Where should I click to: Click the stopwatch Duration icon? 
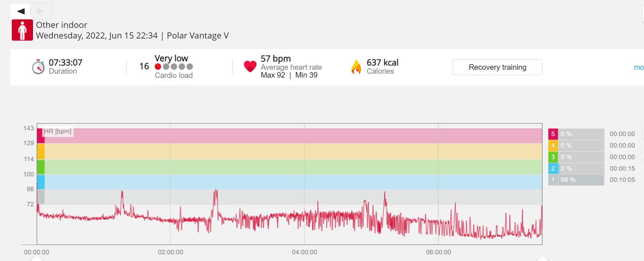coord(38,67)
